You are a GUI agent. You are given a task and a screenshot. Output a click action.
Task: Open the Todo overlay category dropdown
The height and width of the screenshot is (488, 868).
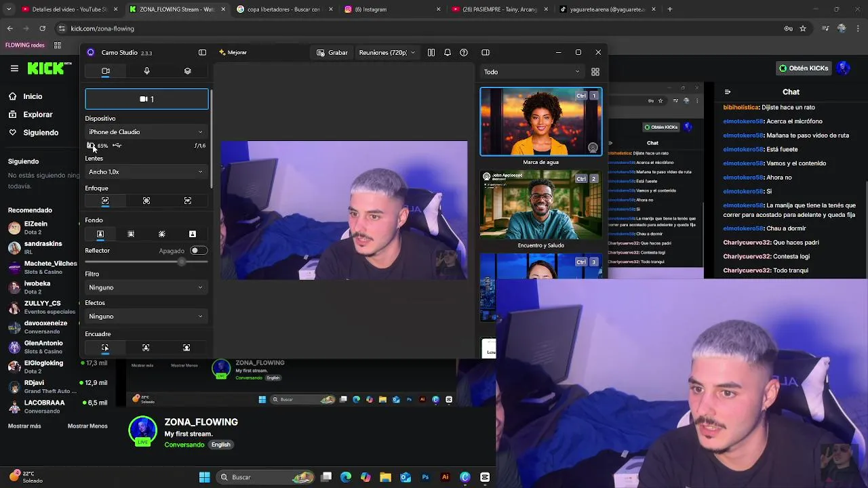[x=532, y=72]
